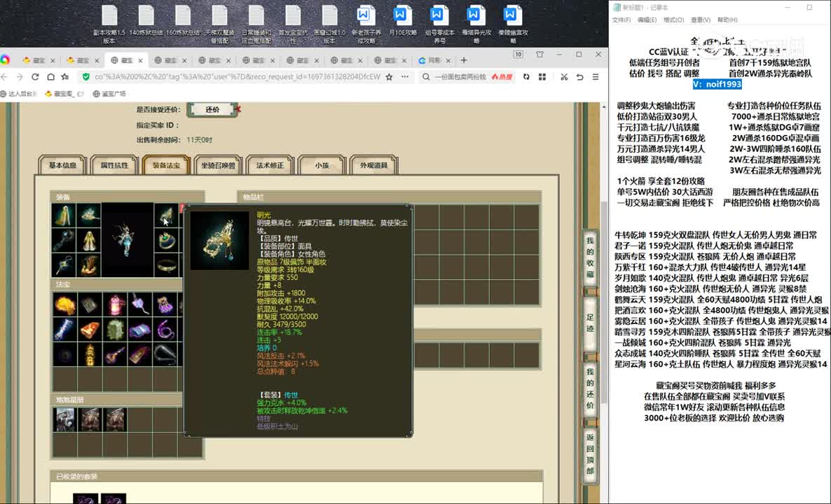Select the pink lantern 法宝 icon
The image size is (831, 504).
click(x=115, y=304)
